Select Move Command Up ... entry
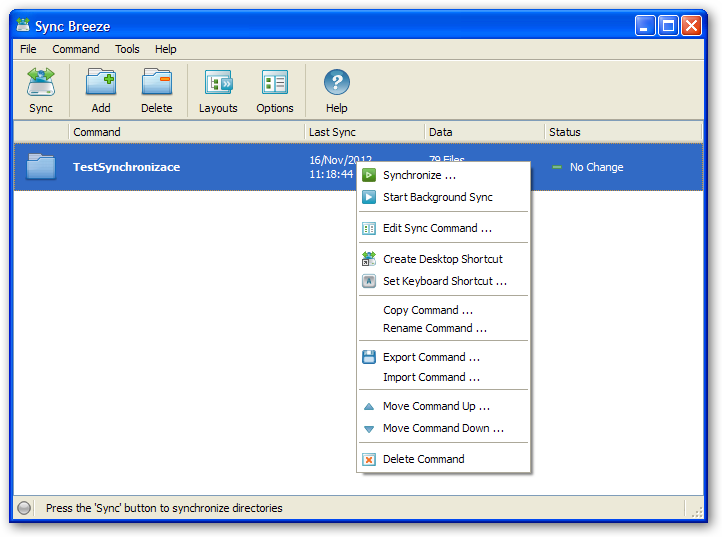Screen dimensions: 722x537 point(444,406)
